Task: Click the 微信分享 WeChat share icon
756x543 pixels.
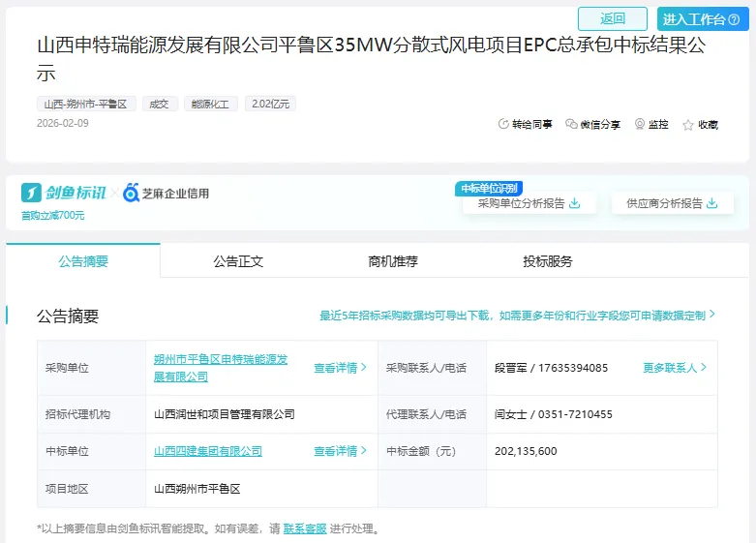Action: click(572, 125)
